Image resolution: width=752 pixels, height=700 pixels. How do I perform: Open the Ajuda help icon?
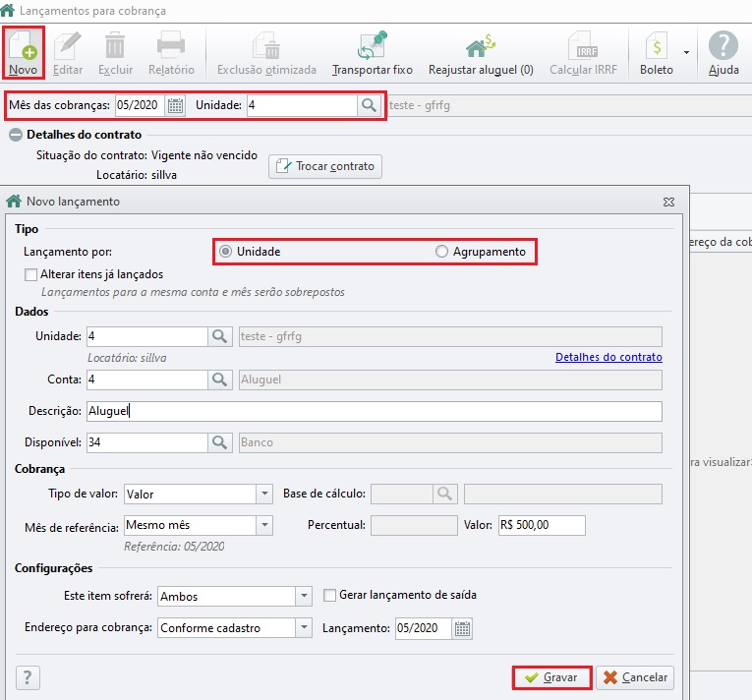coord(723,46)
